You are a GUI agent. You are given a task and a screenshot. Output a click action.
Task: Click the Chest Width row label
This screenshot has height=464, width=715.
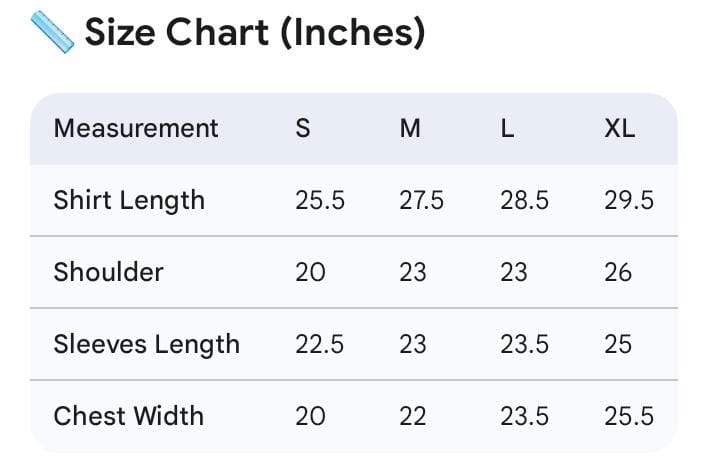click(128, 416)
